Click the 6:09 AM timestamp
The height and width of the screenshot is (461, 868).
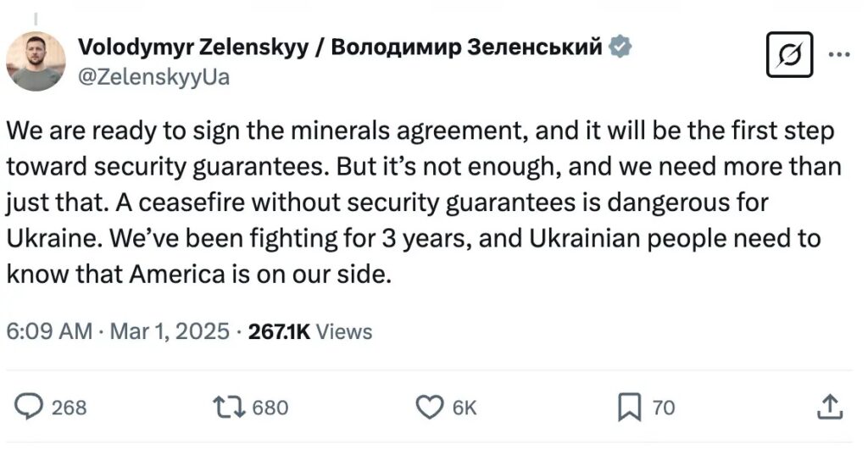[48, 330]
